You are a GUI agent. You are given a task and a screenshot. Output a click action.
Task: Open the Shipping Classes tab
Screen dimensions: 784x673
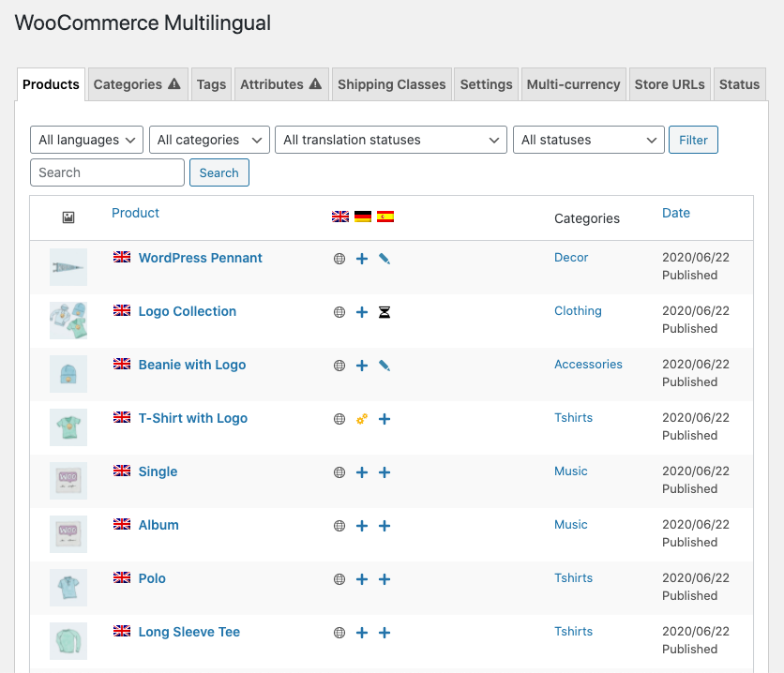pos(391,84)
